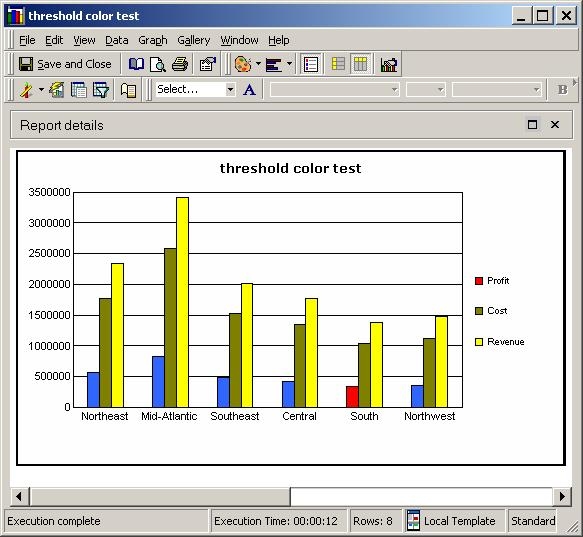
Task: Click the horizontal scrollbar right arrow
Action: (562, 496)
